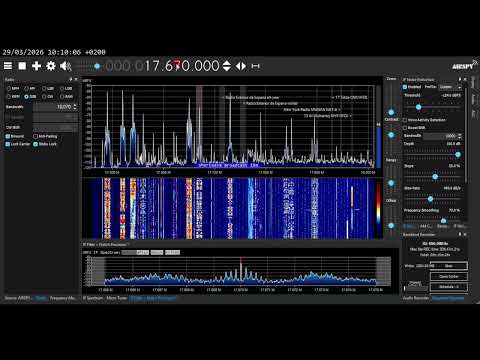This screenshot has height=360, width=480.
Task: Enable the Boost SNR checkbox
Action: [x=414, y=128]
